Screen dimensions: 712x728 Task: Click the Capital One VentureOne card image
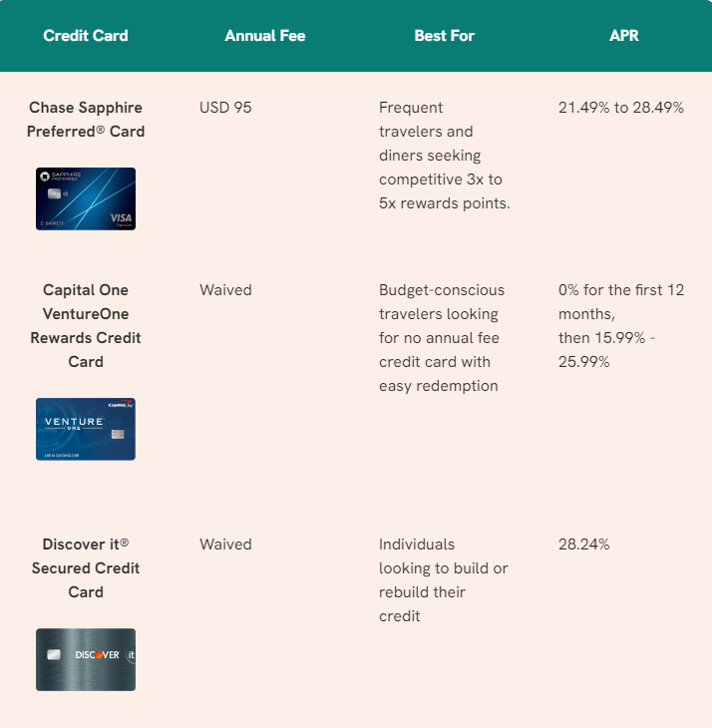[86, 429]
